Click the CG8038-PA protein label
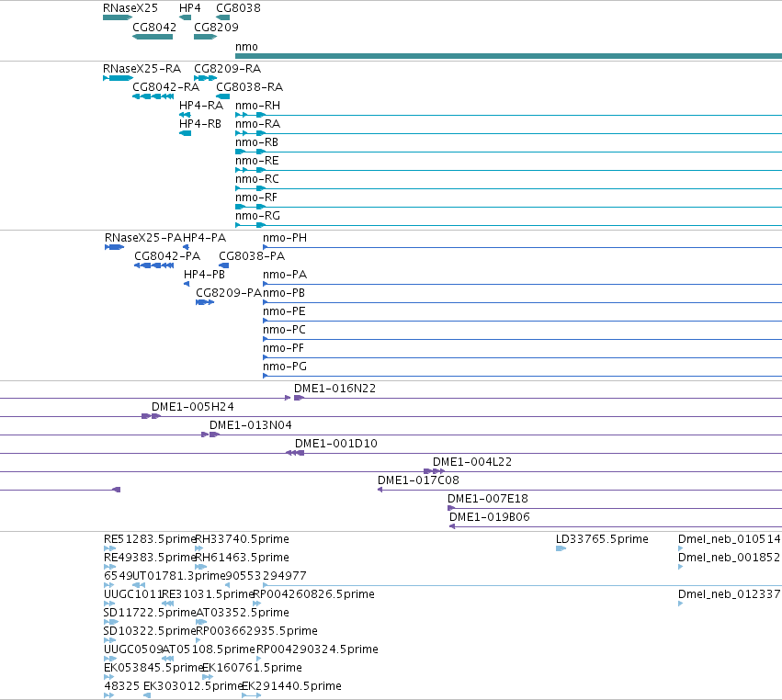This screenshot has height=700, width=782. pos(252,256)
